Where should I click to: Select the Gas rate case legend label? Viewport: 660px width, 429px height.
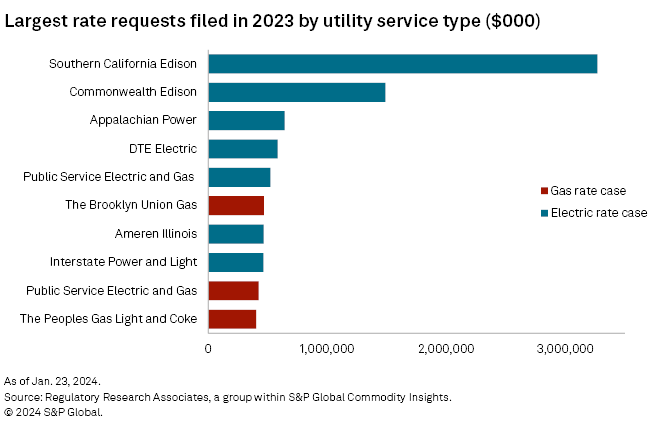(x=588, y=191)
